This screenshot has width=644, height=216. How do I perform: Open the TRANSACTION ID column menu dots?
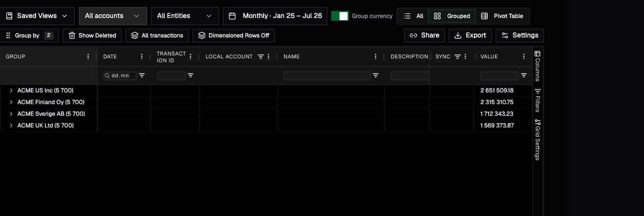(x=190, y=57)
